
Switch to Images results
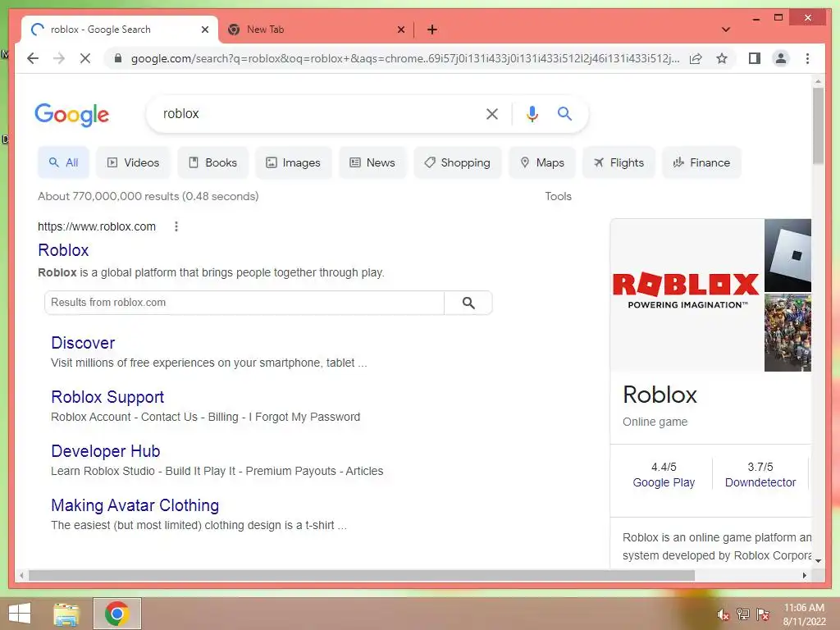click(293, 162)
